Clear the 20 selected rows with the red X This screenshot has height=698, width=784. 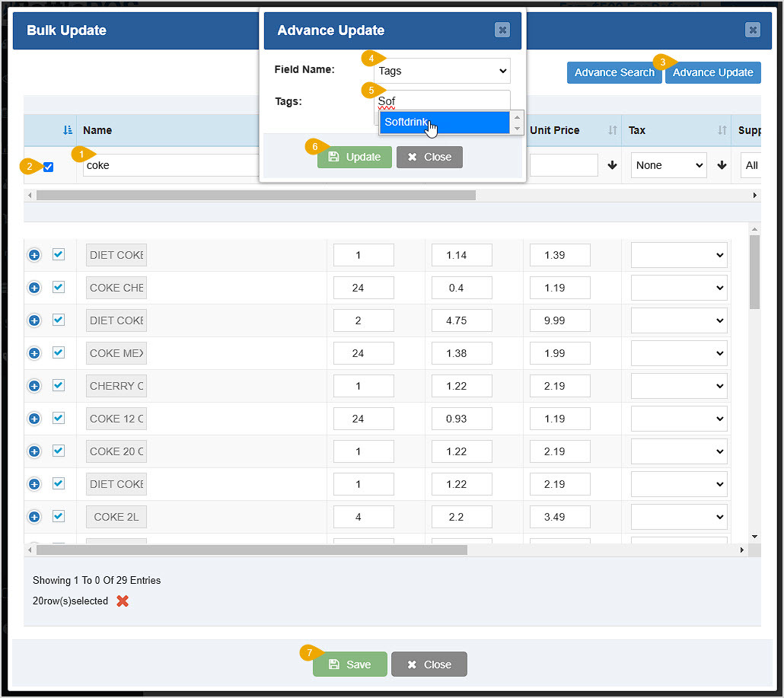point(122,601)
